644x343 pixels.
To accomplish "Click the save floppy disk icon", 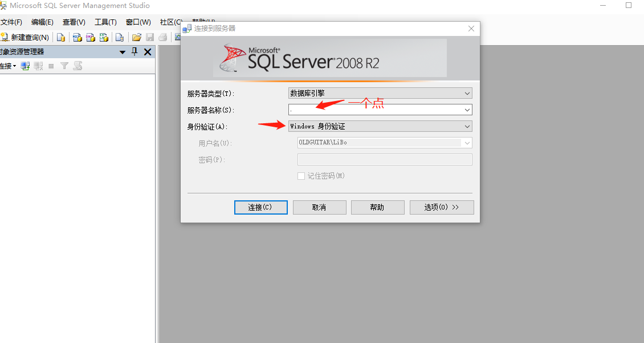I will coord(150,38).
